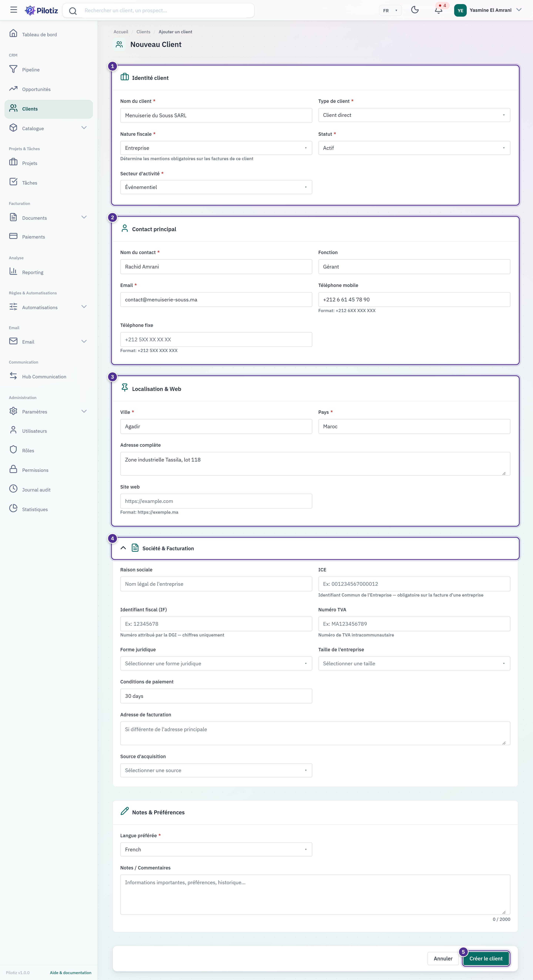Open the Source d'acquisition dropdown
The width and height of the screenshot is (533, 980).
[216, 770]
